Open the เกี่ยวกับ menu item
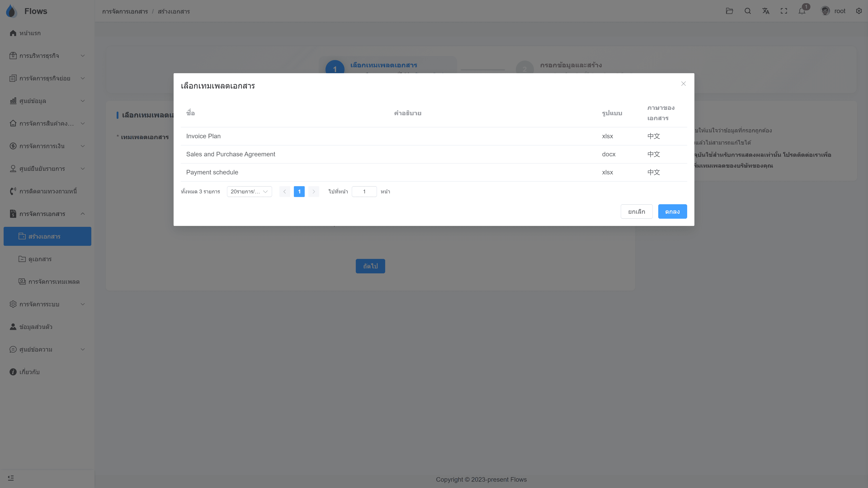 coord(47,372)
